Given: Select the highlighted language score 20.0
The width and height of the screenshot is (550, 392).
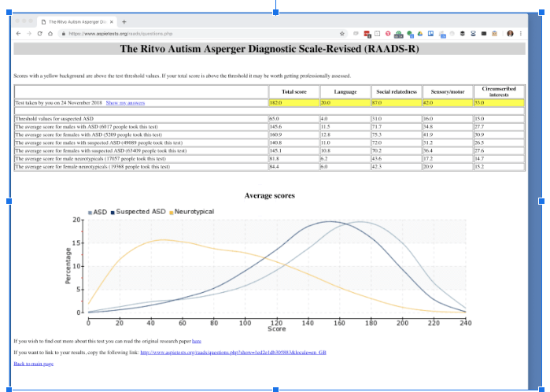Looking at the screenshot, I should 345,103.
